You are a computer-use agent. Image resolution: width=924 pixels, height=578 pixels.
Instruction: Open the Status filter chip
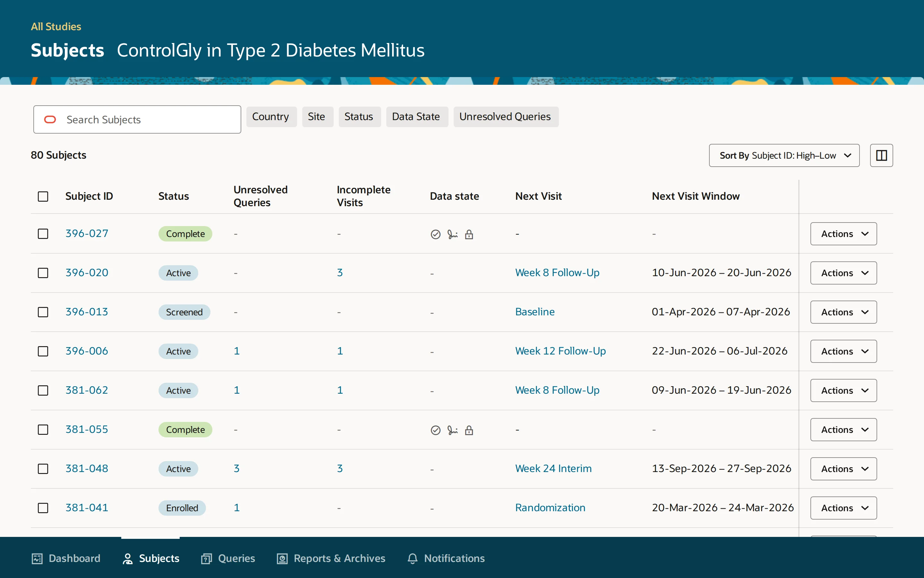(x=359, y=117)
